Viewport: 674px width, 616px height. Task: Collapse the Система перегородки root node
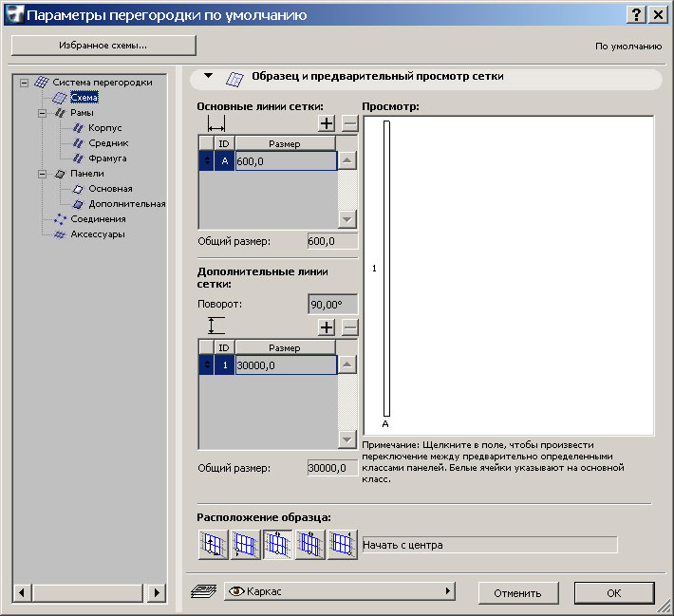[x=25, y=83]
